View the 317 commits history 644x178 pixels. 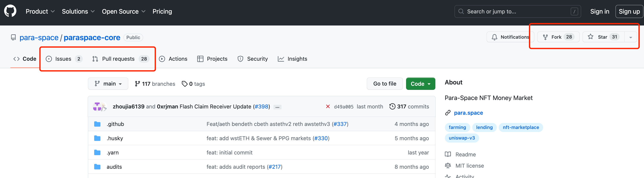coord(409,106)
